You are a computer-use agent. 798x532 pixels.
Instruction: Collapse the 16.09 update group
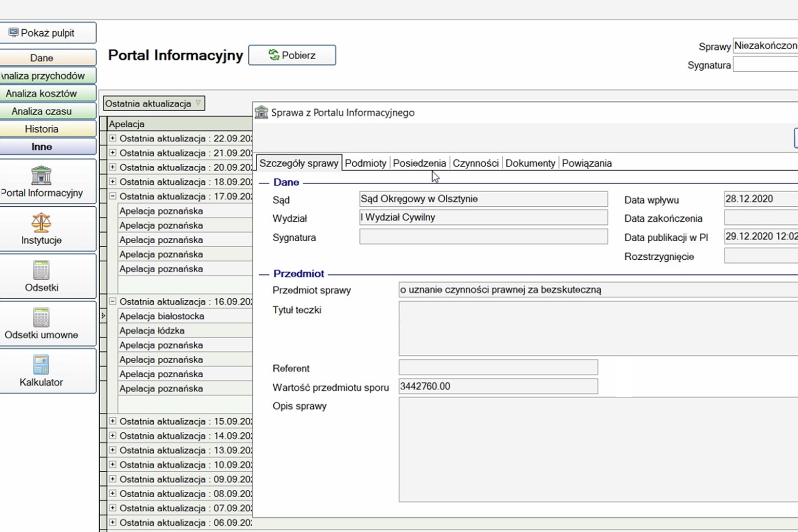[113, 301]
